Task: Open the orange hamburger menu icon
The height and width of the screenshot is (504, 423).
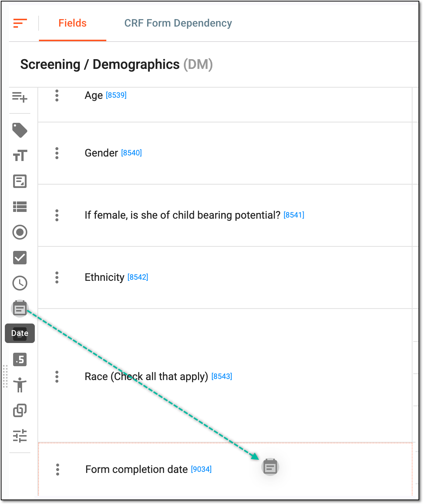Action: point(20,23)
